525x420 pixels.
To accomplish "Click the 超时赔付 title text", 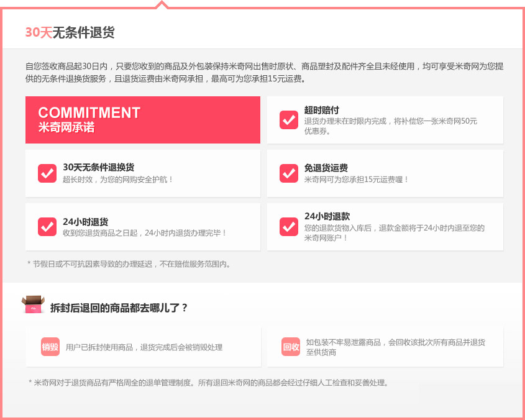I will point(321,110).
